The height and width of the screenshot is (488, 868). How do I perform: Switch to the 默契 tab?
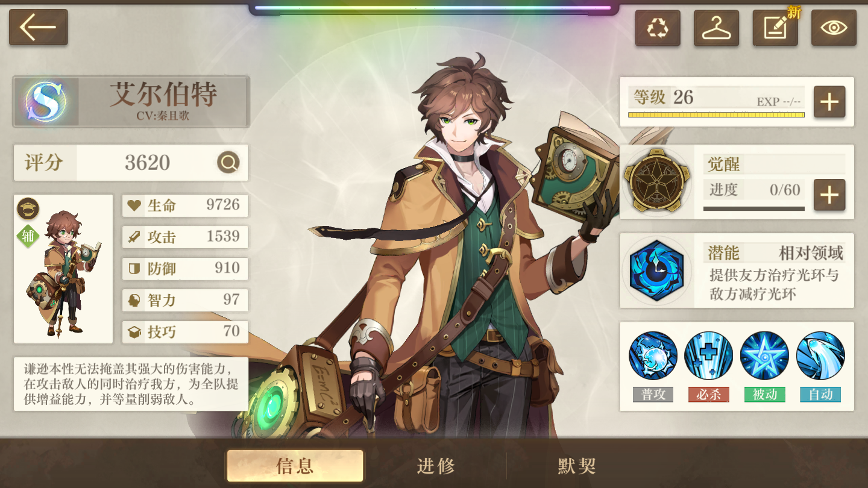577,466
